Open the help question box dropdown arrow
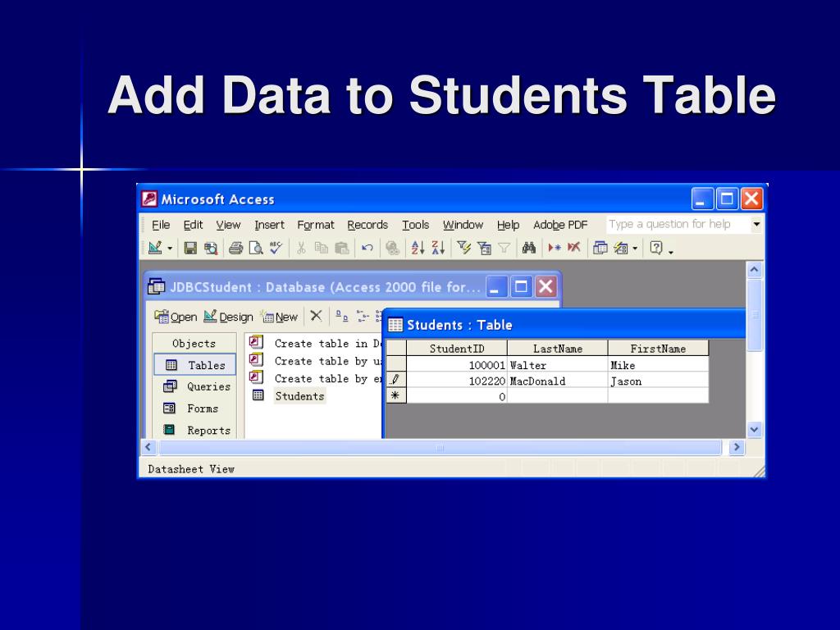 [756, 225]
